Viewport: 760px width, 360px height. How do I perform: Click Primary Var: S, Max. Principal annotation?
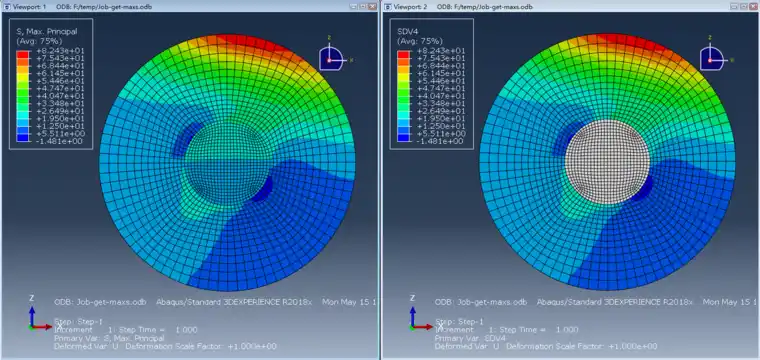pos(109,338)
